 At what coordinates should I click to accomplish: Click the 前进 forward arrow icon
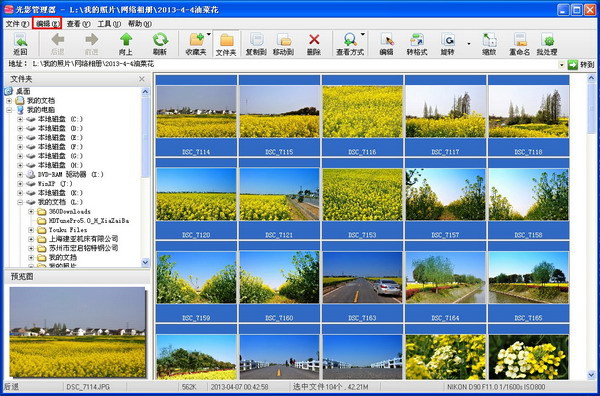coord(91,44)
